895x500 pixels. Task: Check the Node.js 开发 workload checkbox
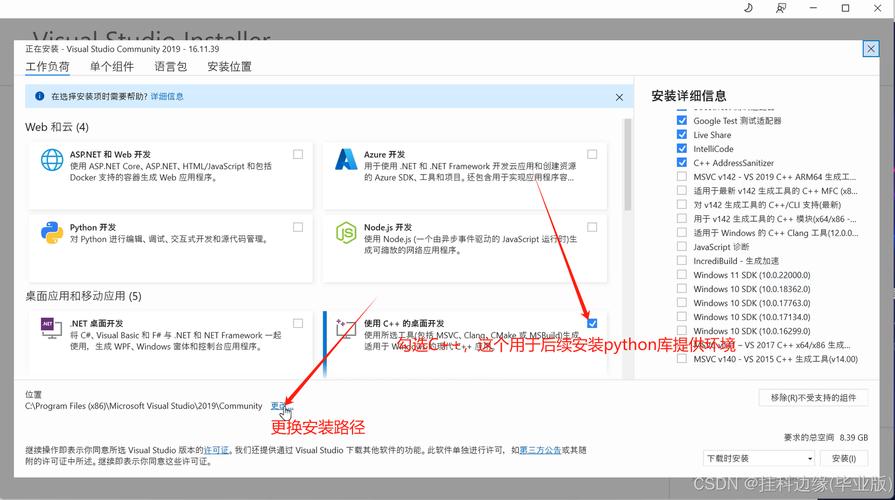tap(592, 227)
